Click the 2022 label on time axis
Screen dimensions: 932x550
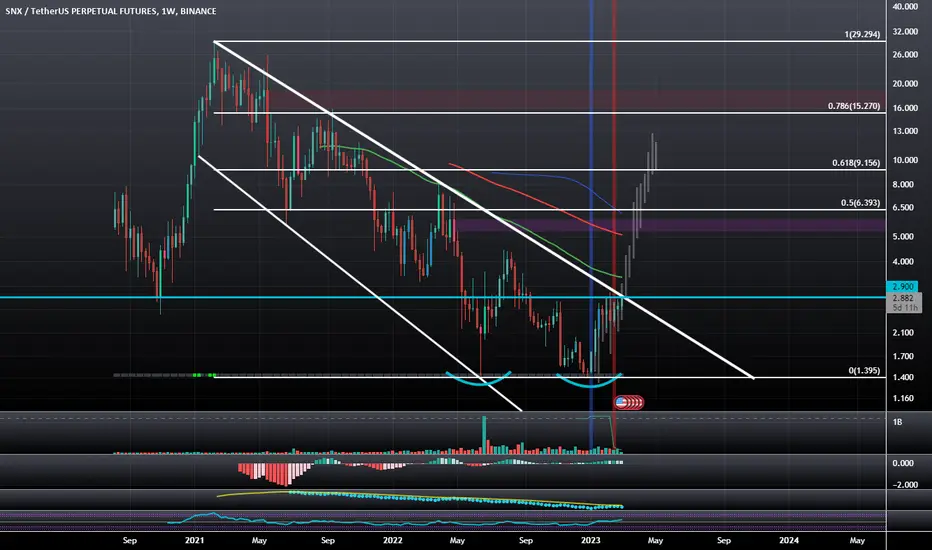point(392,540)
